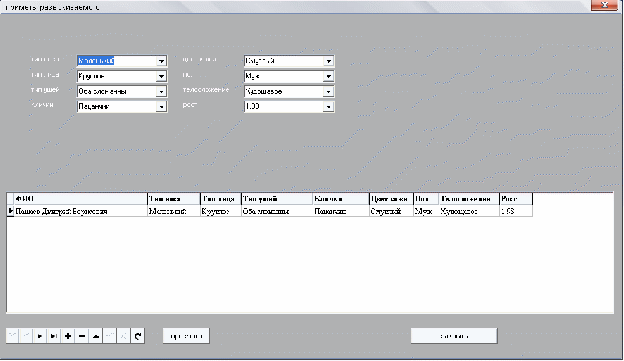
Task: Open dropdown with highlighted selected text
Action: pos(161,61)
